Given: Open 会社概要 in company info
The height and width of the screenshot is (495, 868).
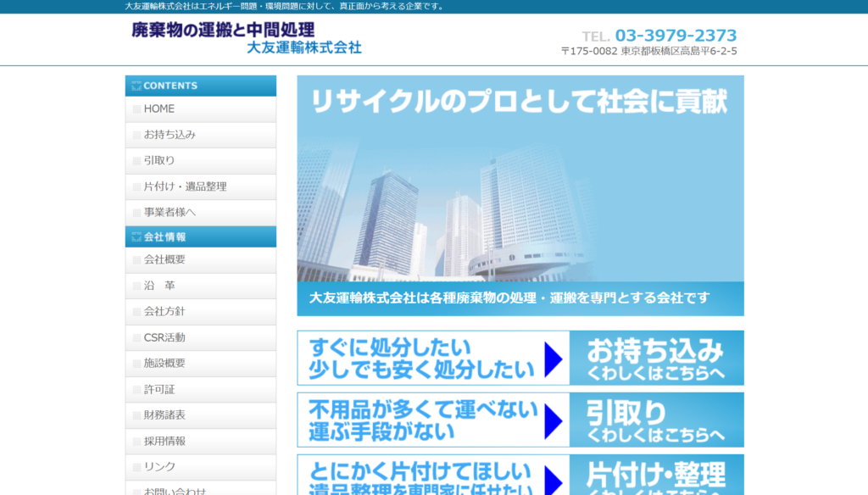Looking at the screenshot, I should 164,260.
